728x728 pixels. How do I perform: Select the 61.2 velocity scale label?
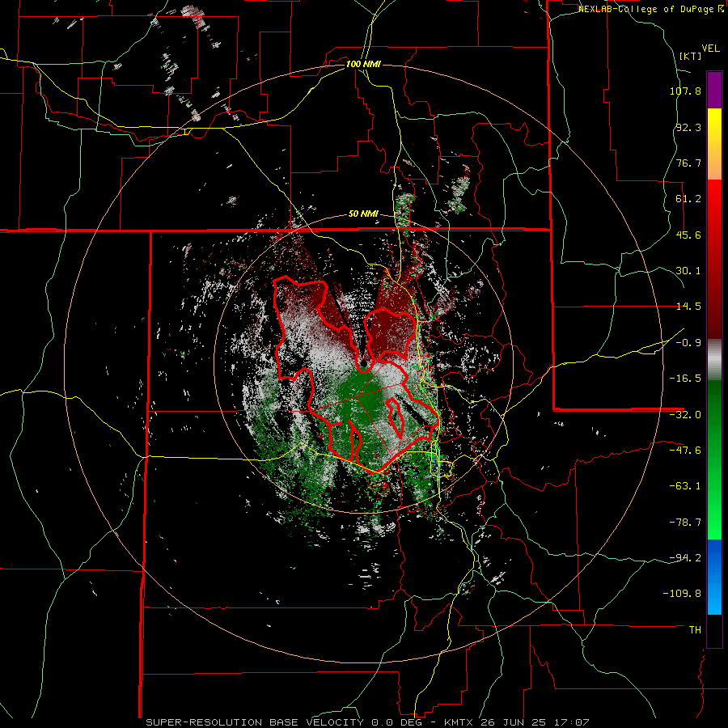pos(688,199)
